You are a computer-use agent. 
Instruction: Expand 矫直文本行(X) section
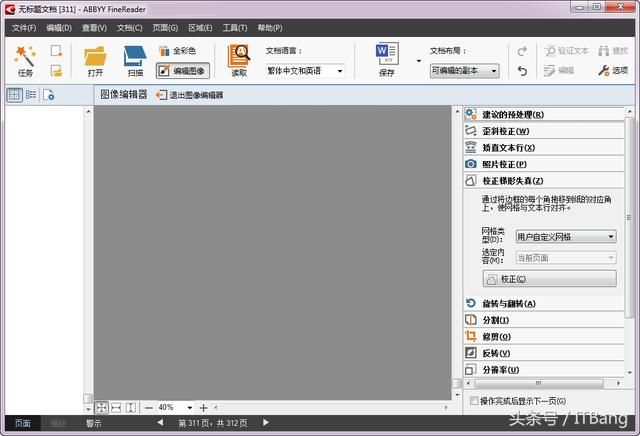coord(544,148)
